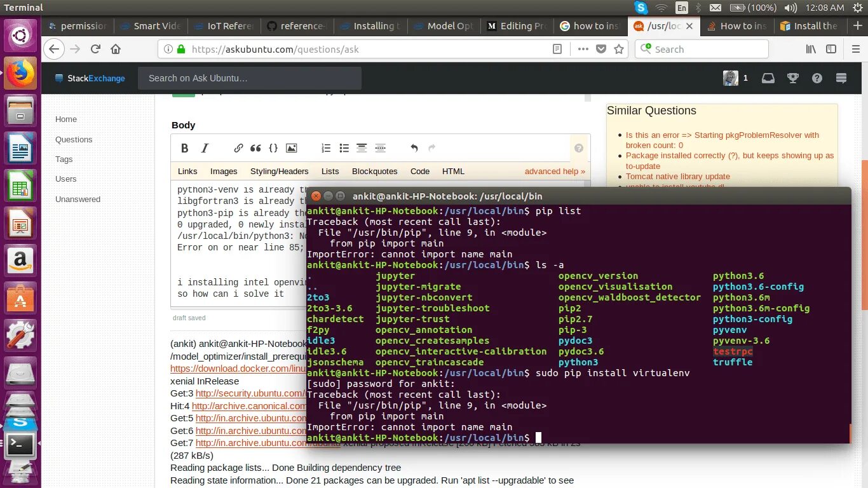This screenshot has width=868, height=488.
Task: Click the StackExchange logo button
Action: [91, 78]
